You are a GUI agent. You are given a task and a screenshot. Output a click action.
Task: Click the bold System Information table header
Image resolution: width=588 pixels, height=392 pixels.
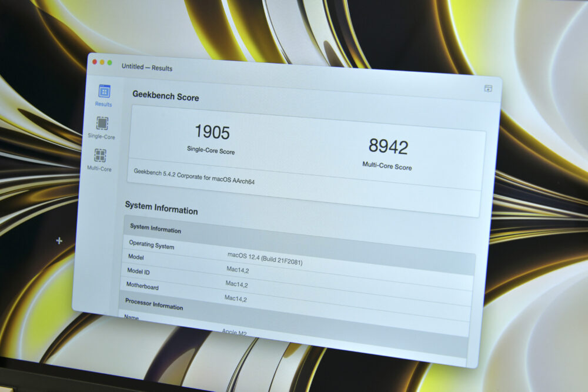coord(155,229)
